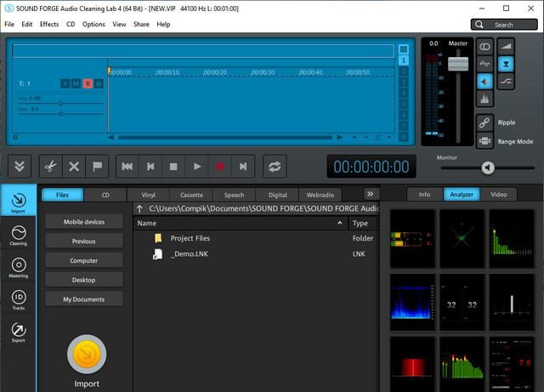Expand the double-chevron collapse button left of scissors

tap(20, 166)
